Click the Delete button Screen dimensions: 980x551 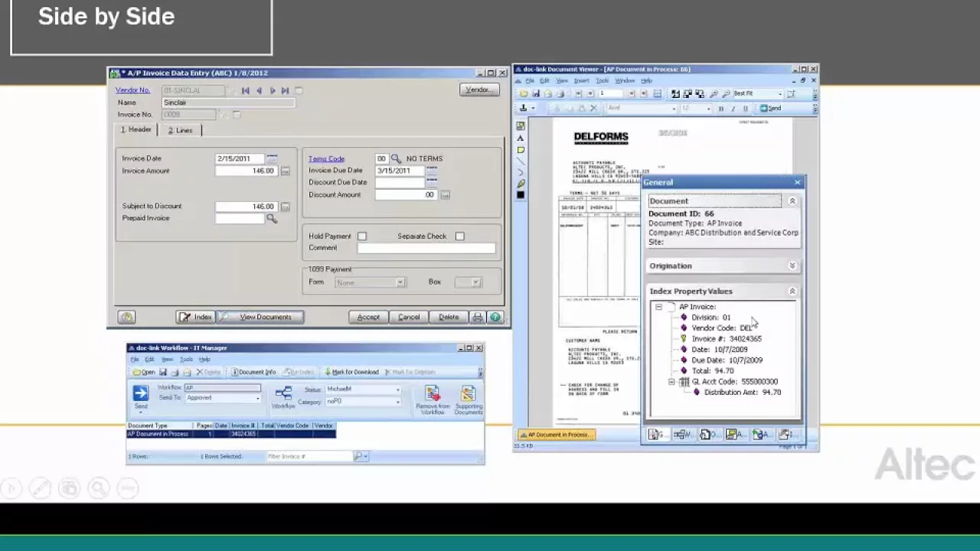pos(449,317)
